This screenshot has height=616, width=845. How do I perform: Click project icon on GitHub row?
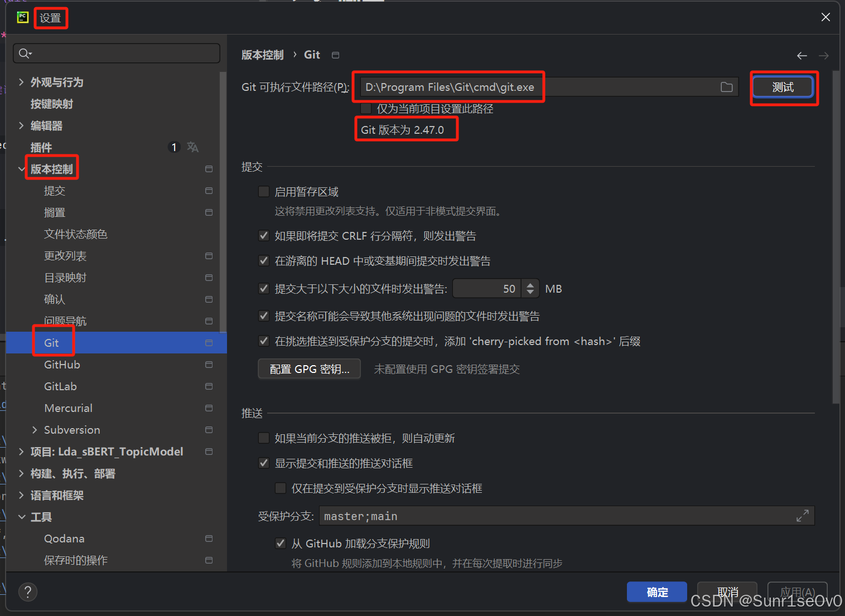[x=209, y=365]
